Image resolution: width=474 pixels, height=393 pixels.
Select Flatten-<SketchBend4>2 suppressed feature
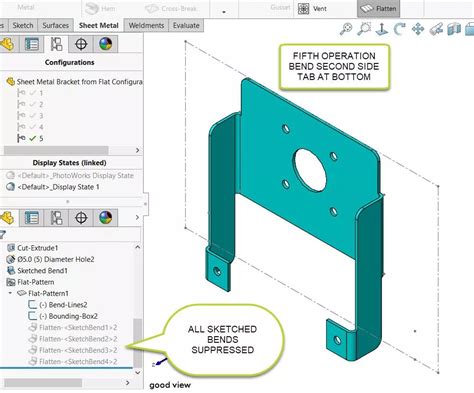point(73,361)
